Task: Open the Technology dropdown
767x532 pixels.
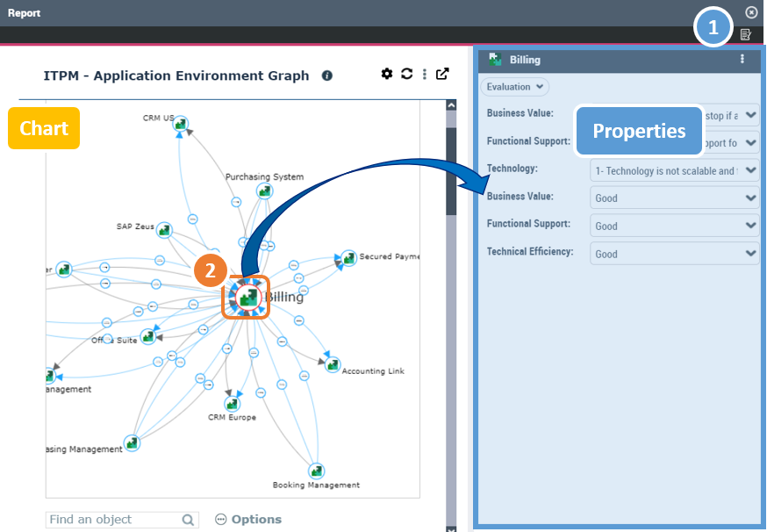Action: 674,170
